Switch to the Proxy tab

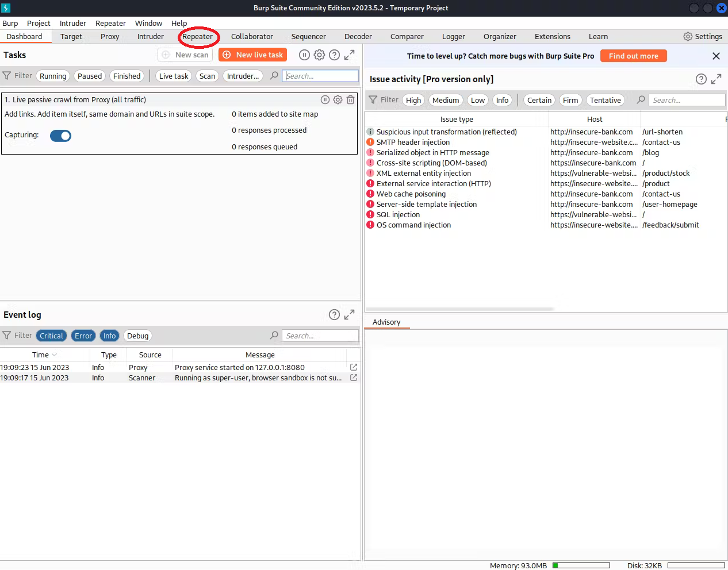tap(110, 36)
